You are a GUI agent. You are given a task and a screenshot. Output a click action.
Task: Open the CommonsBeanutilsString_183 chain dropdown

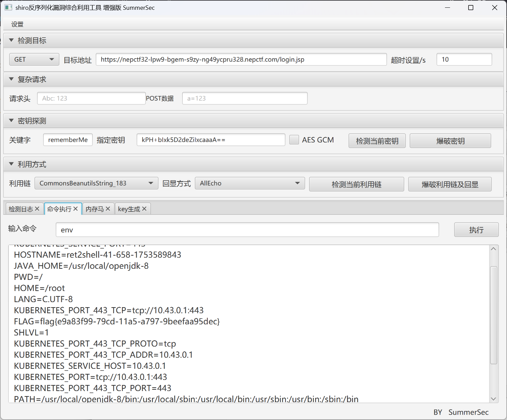click(x=96, y=183)
